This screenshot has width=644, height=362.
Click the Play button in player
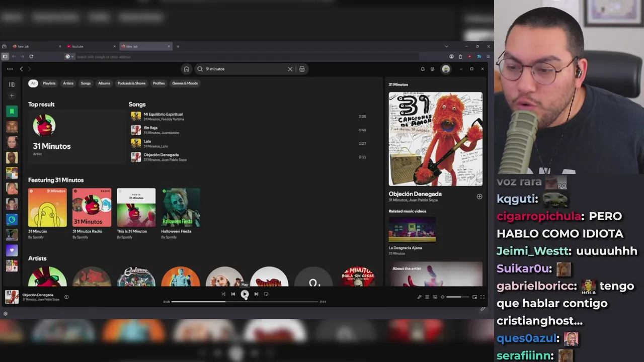[x=245, y=294]
